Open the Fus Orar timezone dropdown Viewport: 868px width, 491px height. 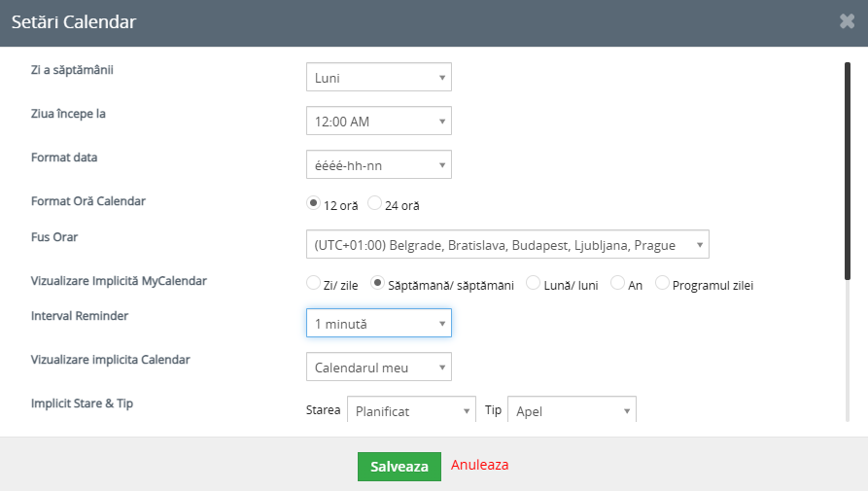point(507,244)
